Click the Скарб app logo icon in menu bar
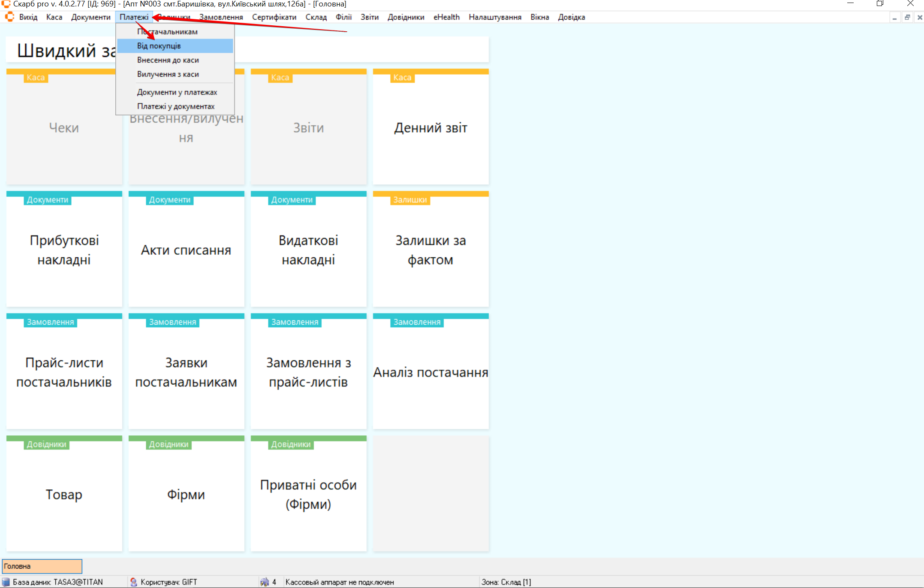 [x=9, y=17]
